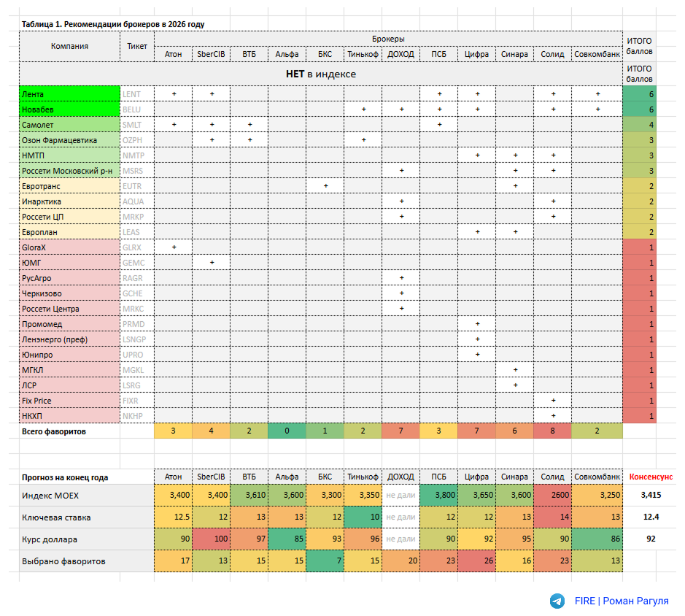Select the table title 'Таблица 1. Рекомендации брокеров в 2026 году'

pos(113,24)
